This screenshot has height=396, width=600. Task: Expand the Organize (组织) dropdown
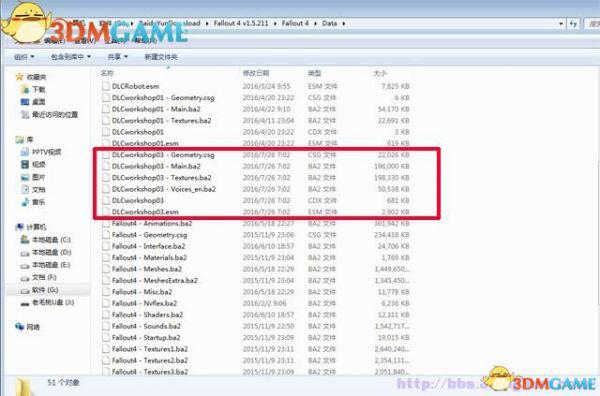24,57
